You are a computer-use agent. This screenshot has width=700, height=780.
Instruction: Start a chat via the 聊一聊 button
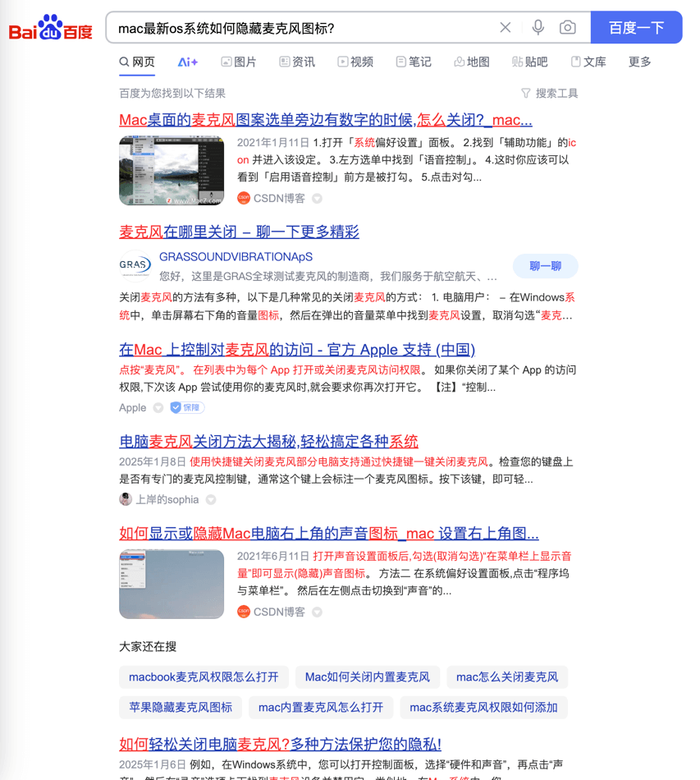point(547,266)
